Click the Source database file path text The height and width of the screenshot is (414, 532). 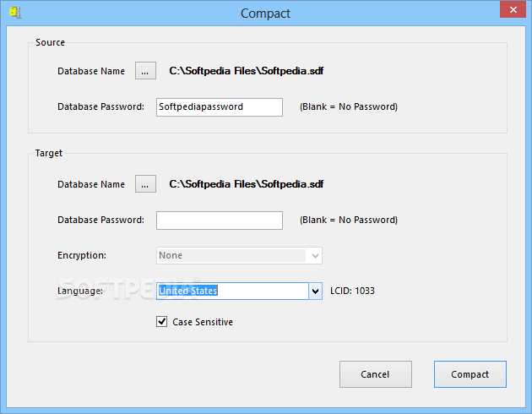(x=247, y=72)
